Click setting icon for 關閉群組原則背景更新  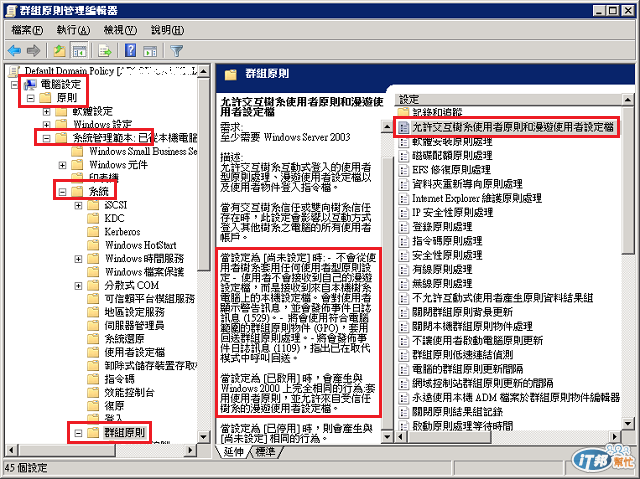click(x=404, y=313)
